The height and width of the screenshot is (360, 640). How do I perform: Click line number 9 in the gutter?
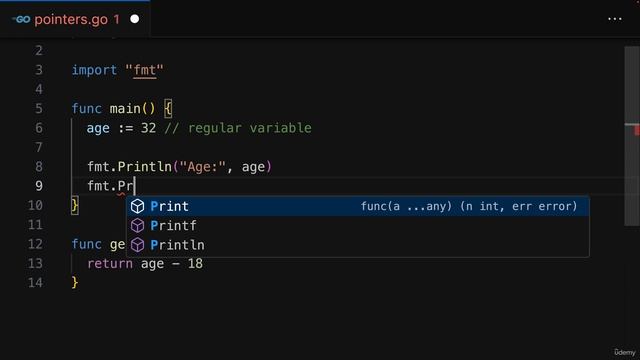coord(39,186)
